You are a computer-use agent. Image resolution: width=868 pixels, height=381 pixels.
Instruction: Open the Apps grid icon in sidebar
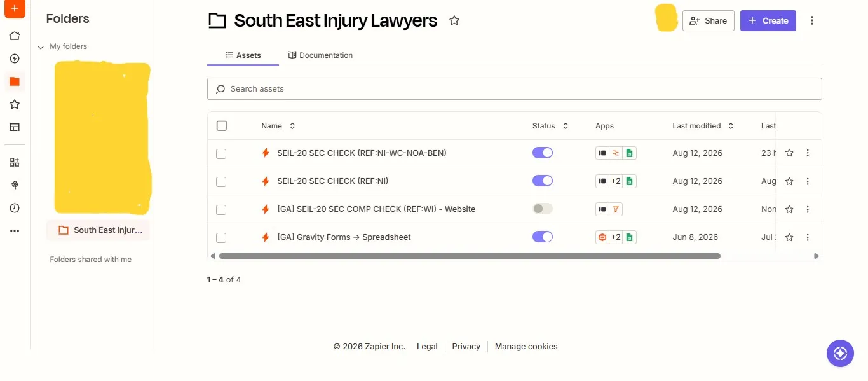click(x=15, y=162)
